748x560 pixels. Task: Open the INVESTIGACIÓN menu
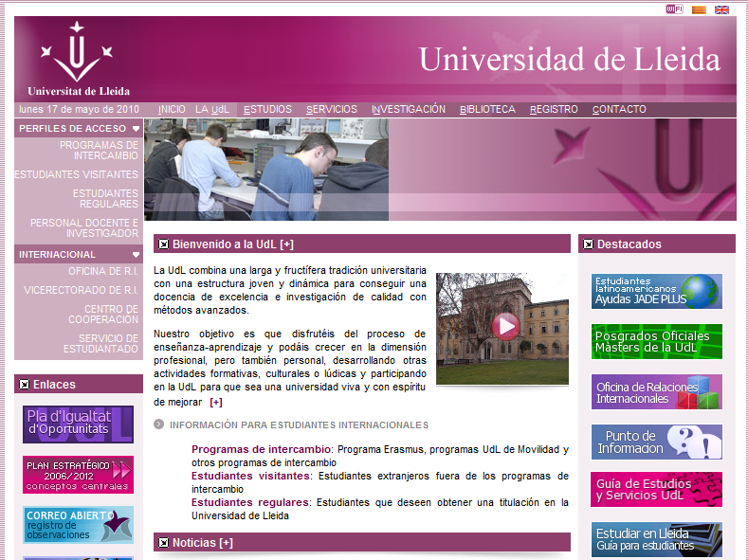pos(409,109)
